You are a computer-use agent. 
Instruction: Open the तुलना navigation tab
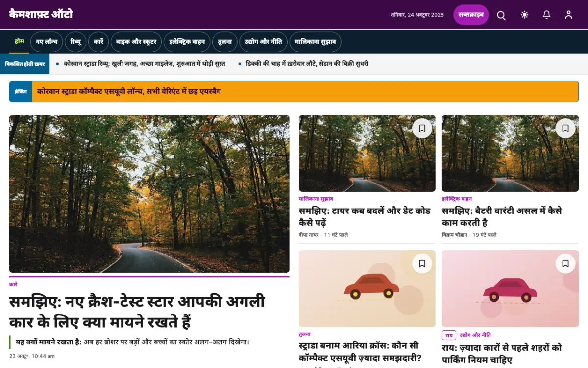[x=225, y=42]
